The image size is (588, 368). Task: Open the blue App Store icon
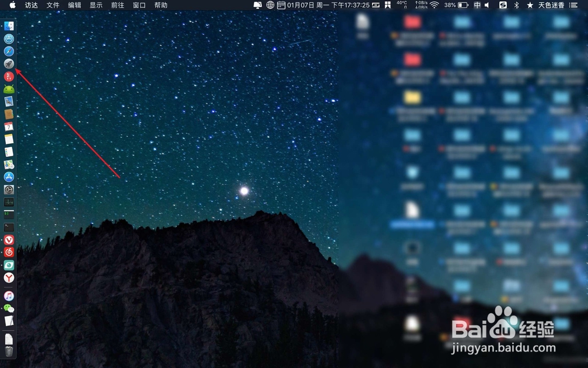tap(9, 177)
